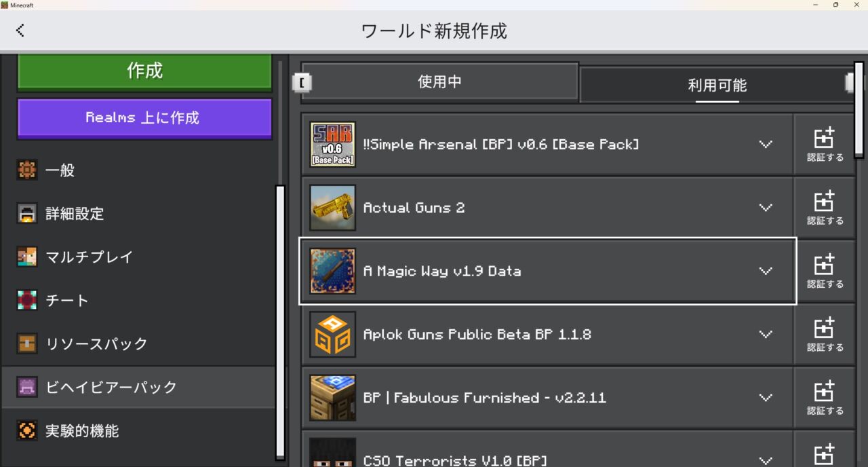
Task: Expand A Magic Way v1.9 Data details
Action: pyautogui.click(x=766, y=271)
